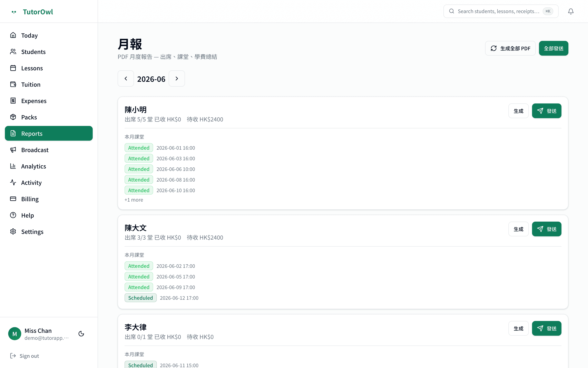The width and height of the screenshot is (588, 368).
Task: Click student name 陳大文
Action: coord(136,228)
